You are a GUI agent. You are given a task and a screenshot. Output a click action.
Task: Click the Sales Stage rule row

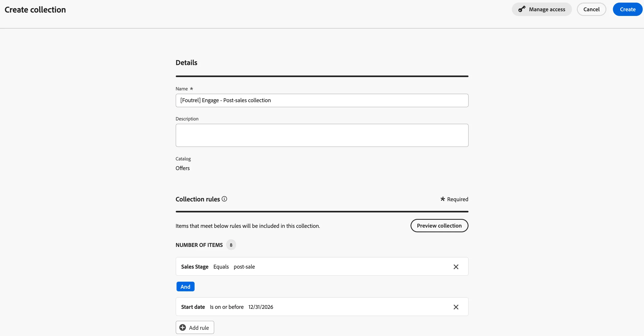point(322,267)
